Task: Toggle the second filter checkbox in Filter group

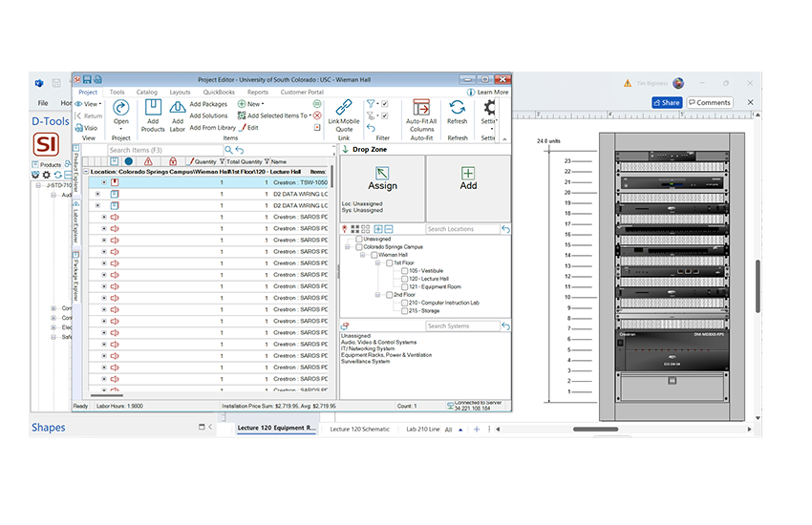Action: (385, 115)
